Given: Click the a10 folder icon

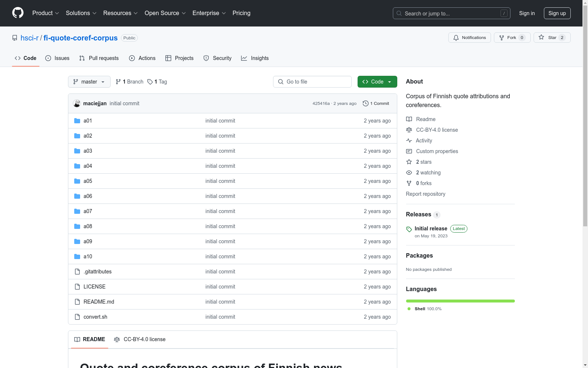Looking at the screenshot, I should click(x=77, y=256).
